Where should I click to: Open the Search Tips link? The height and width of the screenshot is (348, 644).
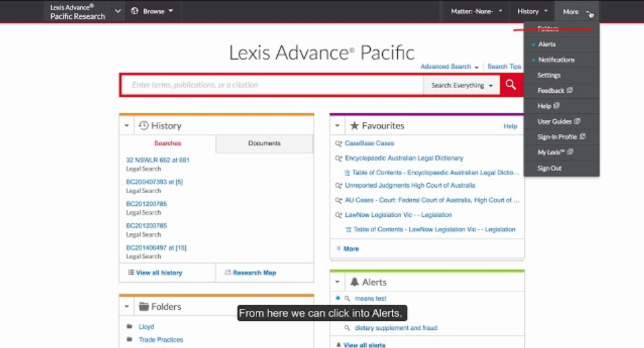click(x=504, y=67)
